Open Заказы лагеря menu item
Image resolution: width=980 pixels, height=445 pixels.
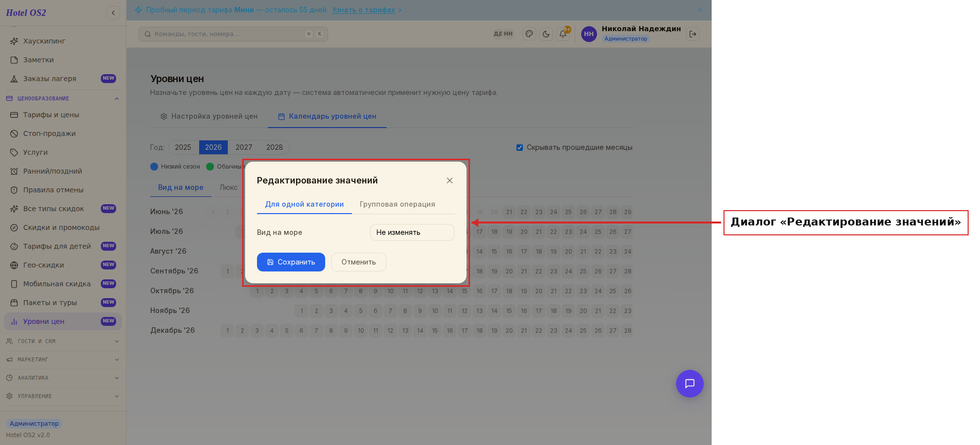click(63, 79)
